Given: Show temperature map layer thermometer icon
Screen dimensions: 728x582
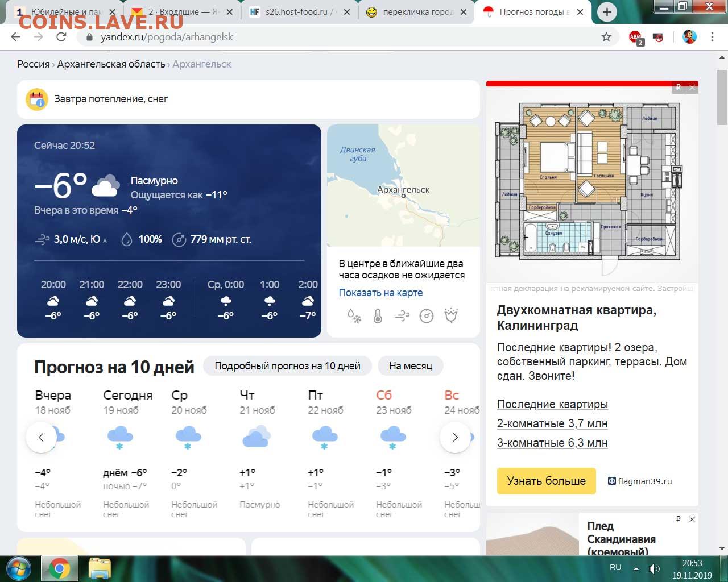Looking at the screenshot, I should point(378,316).
